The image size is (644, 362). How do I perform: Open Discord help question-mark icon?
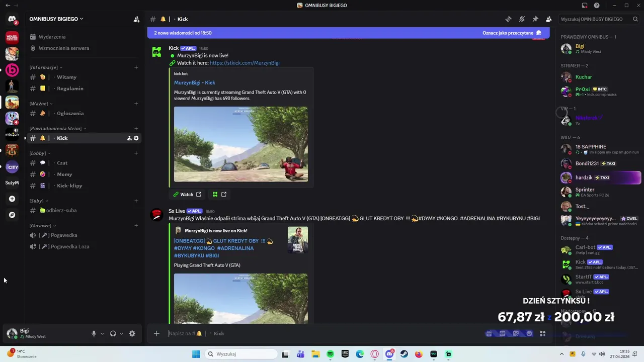click(x=597, y=6)
